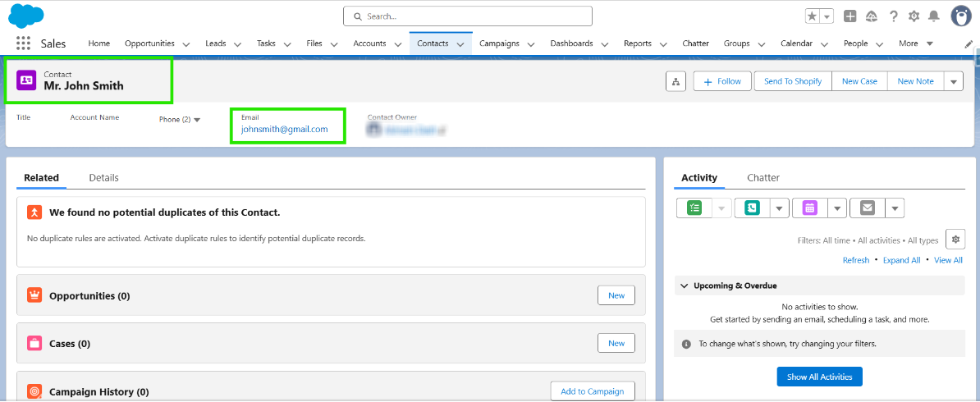Click the New Case button

pyautogui.click(x=859, y=81)
